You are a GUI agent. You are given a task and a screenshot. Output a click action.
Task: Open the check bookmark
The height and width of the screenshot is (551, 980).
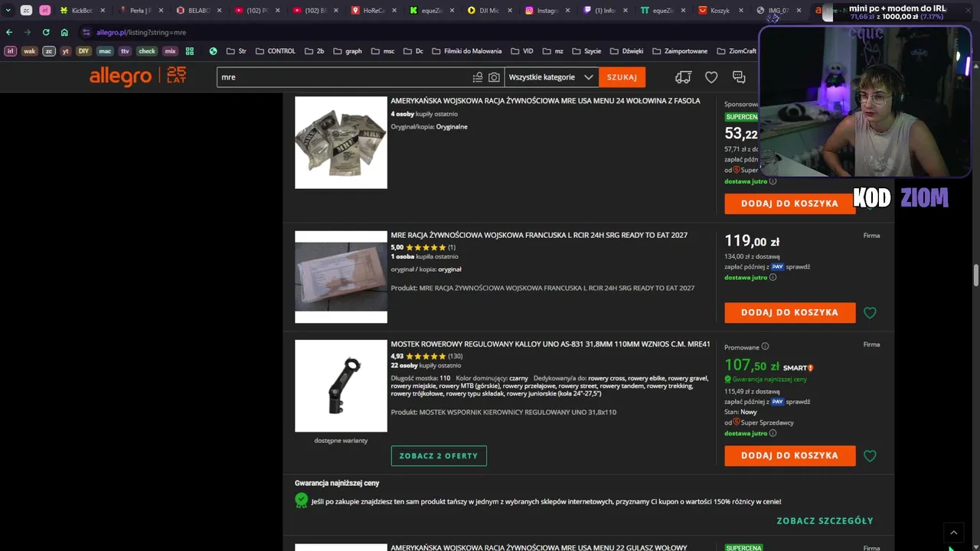(x=147, y=51)
